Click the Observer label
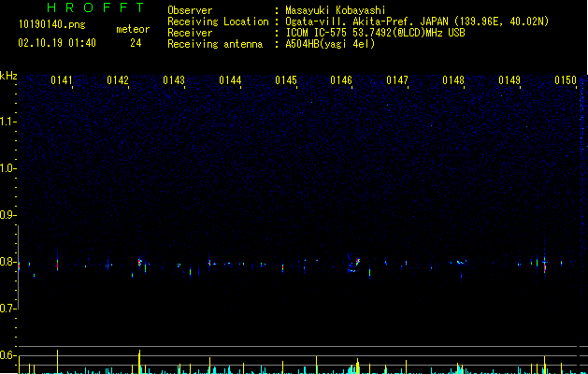This screenshot has width=588, height=374. [x=190, y=10]
